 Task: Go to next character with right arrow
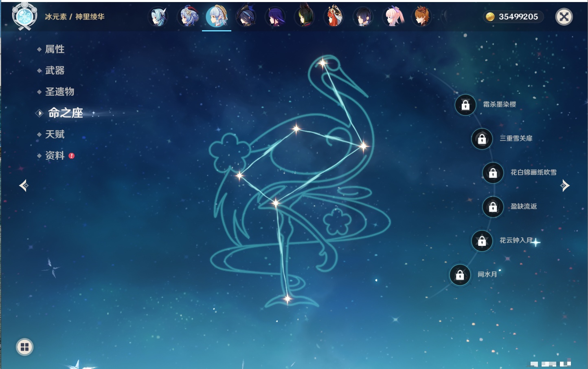(x=565, y=186)
